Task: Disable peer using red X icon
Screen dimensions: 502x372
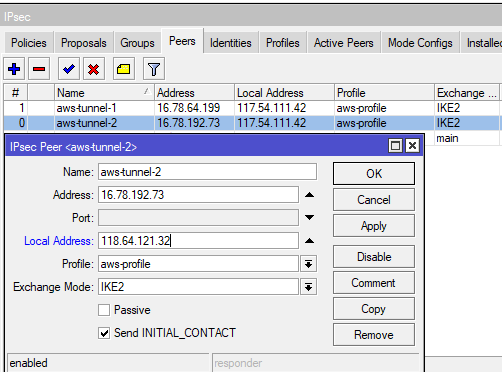Action: (x=94, y=69)
